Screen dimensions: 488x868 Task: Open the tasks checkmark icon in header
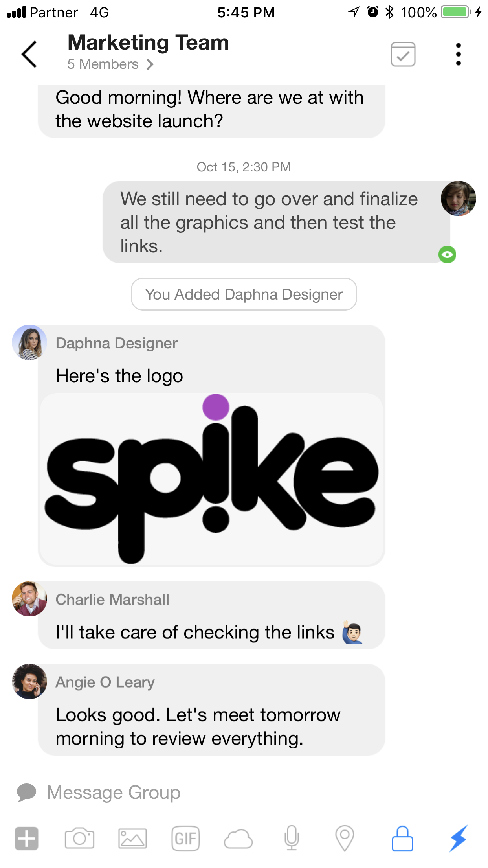point(403,54)
